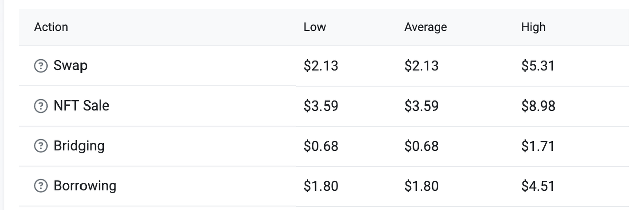Click the Swap action label

pyautogui.click(x=70, y=66)
